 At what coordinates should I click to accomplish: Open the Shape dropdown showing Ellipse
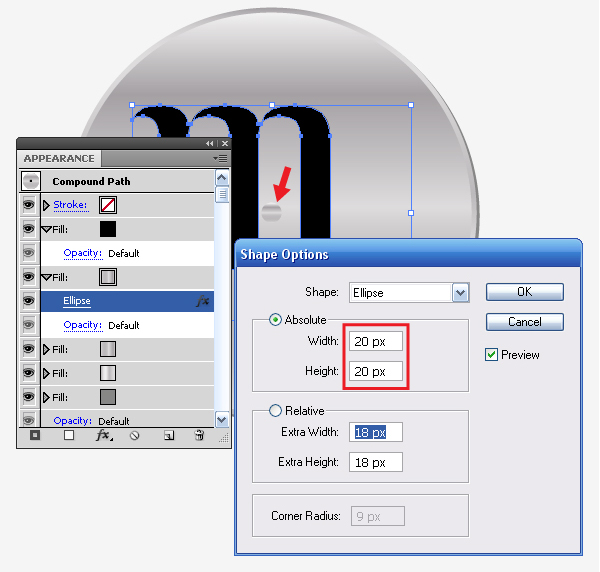tap(460, 293)
